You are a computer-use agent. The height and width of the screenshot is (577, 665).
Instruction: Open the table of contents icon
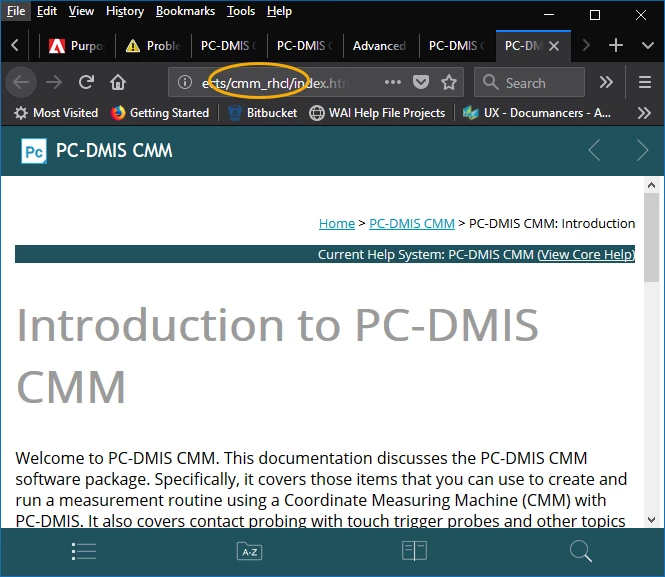84,551
